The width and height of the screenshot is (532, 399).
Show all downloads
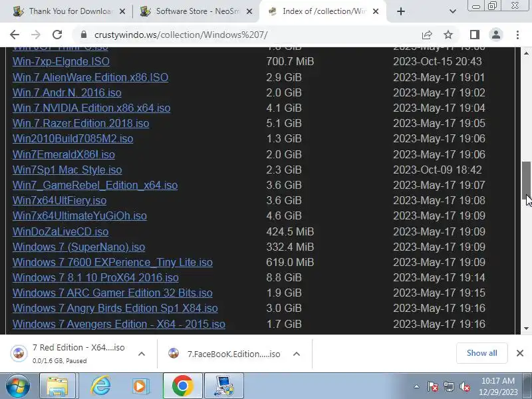[481, 353]
